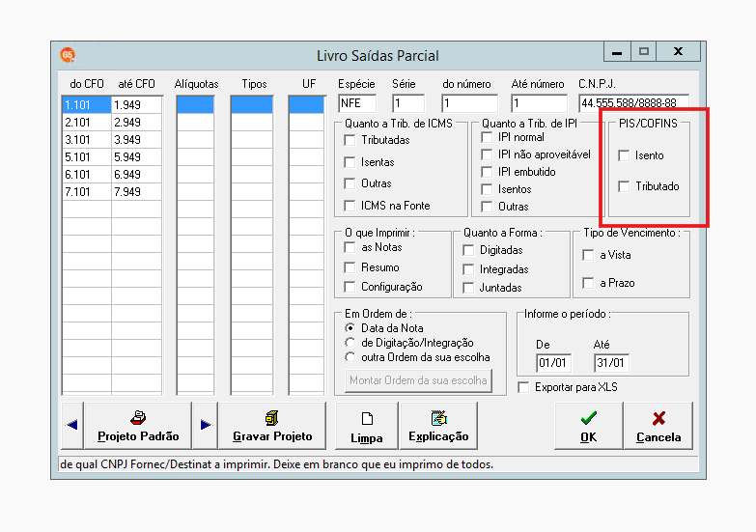Enable the Isentas ICMS checkbox
756x532 pixels.
point(350,162)
